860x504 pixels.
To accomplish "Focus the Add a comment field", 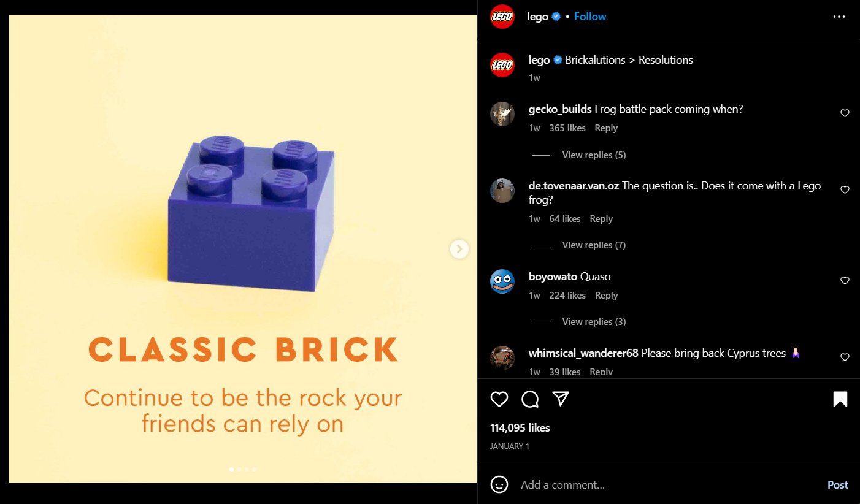I will [669, 485].
